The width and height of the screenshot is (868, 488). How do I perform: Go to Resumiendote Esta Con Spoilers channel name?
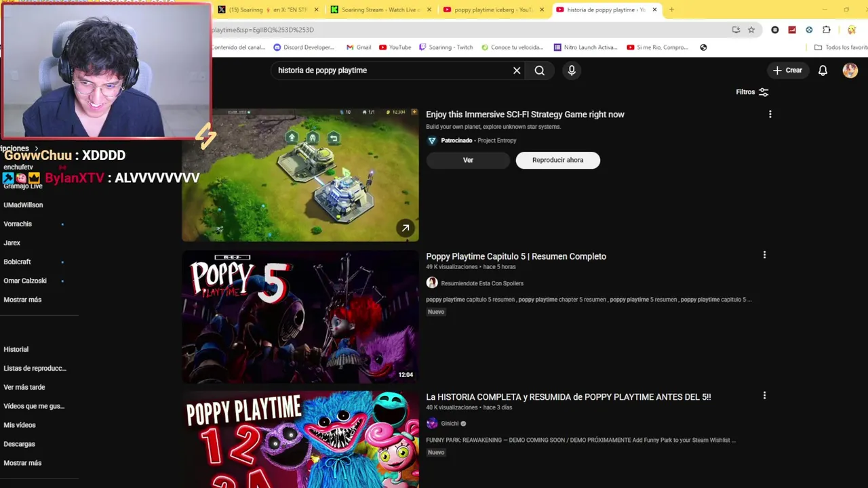pos(482,283)
